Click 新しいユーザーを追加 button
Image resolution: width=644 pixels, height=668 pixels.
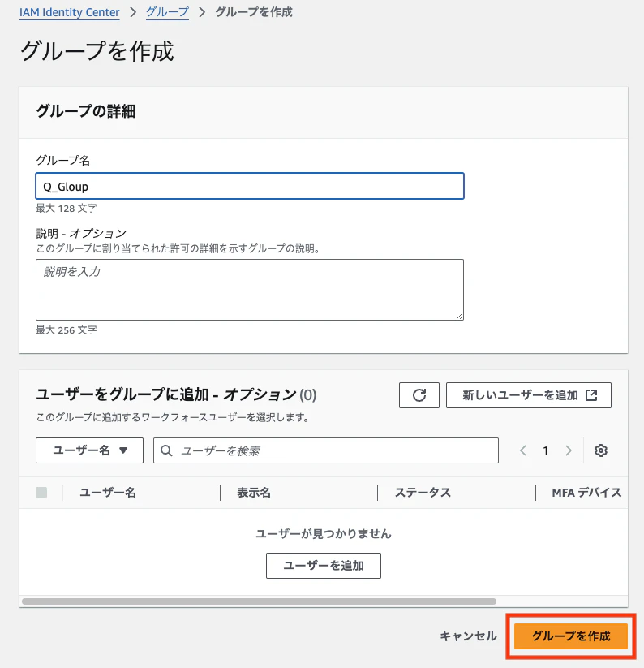[x=529, y=395]
